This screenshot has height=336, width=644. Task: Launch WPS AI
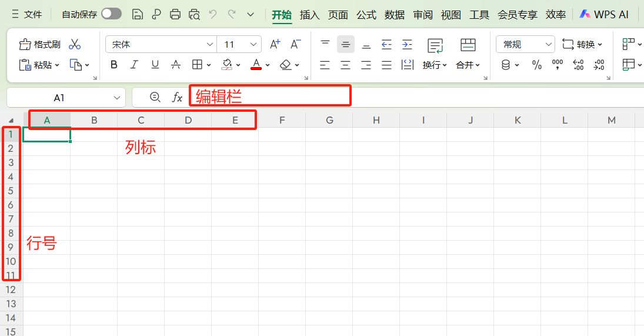[604, 14]
